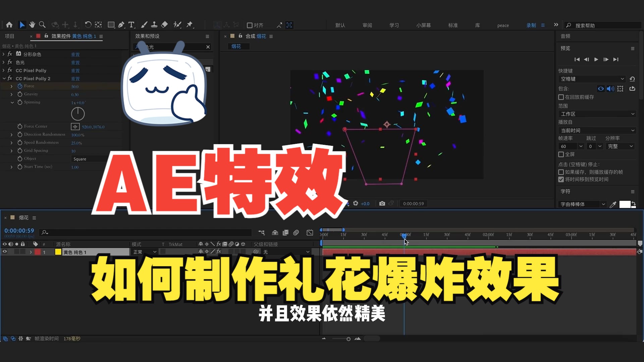This screenshot has width=644, height=362.
Task: Hide the 黃色 纯色 1 layer eye
Action: pos(5,252)
